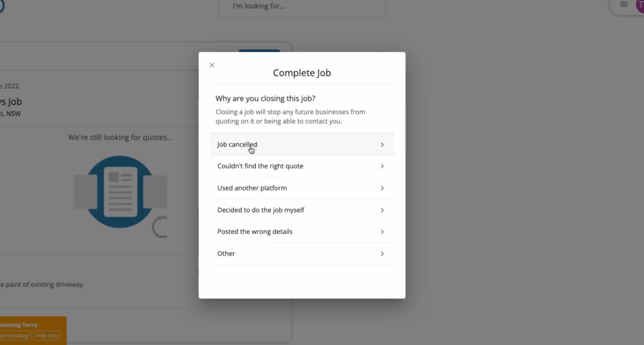Close the Complete Job dialog

[212, 65]
